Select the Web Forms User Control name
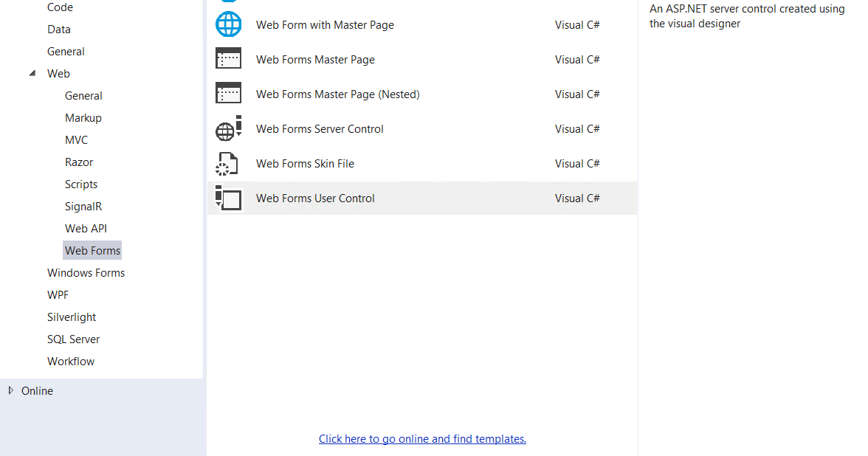868x456 pixels. 315,198
